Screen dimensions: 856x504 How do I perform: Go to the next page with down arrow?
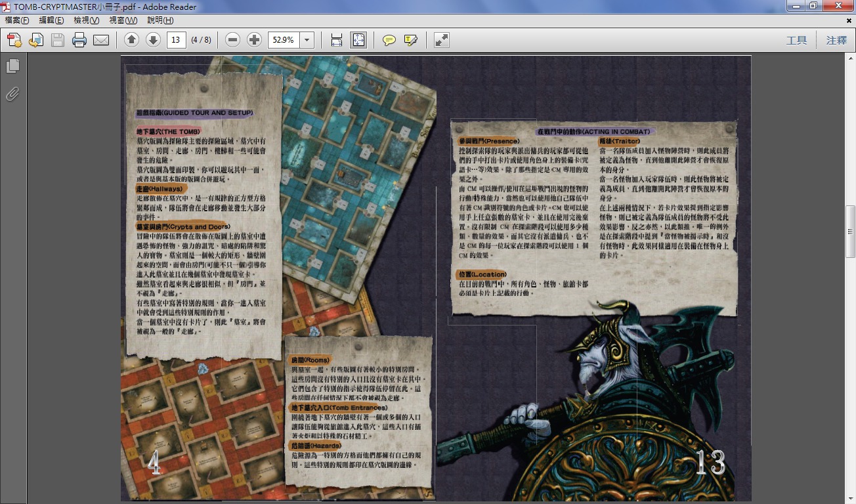click(x=153, y=40)
